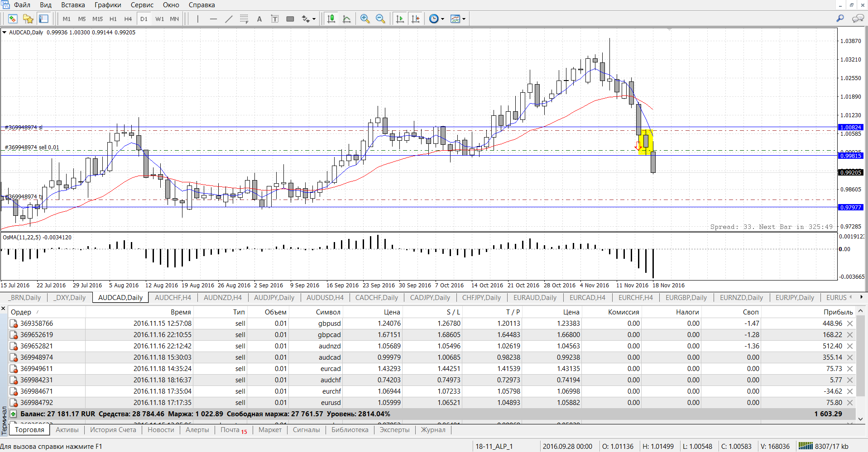This screenshot has height=452, width=868.
Task: Select the arrows and shapes tool
Action: tap(306, 19)
